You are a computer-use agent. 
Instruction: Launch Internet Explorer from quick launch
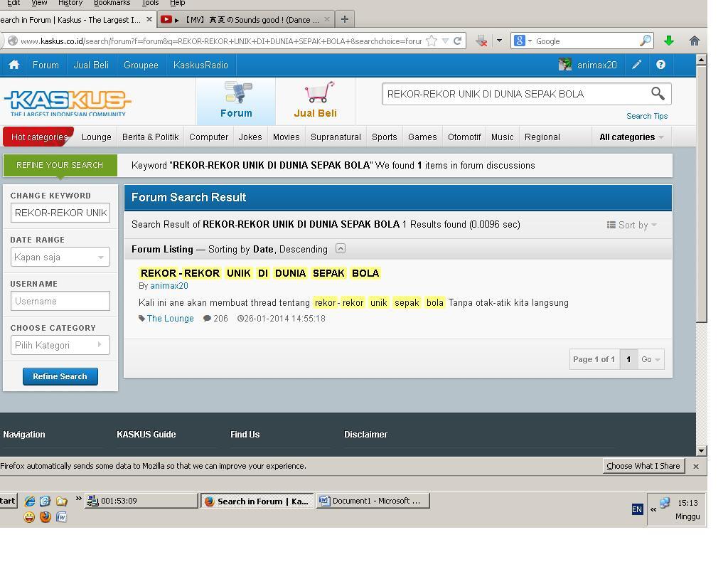30,501
